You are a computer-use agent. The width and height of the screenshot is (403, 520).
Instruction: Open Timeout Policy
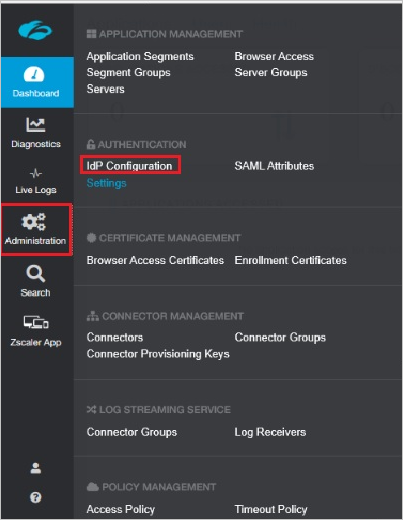(x=271, y=509)
